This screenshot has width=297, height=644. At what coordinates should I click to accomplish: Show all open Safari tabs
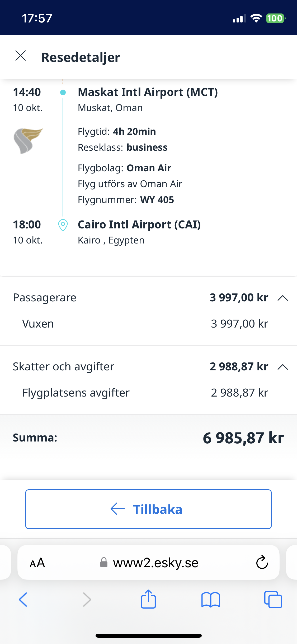pyautogui.click(x=273, y=600)
